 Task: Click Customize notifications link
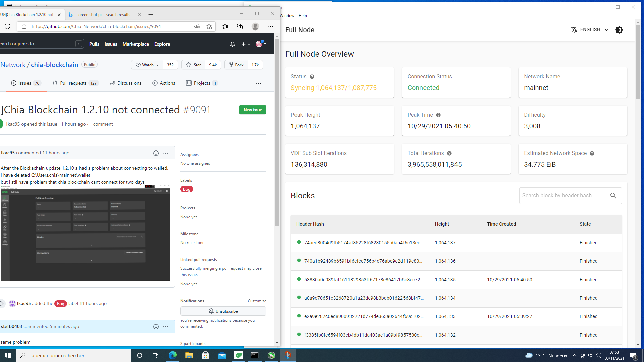(257, 301)
